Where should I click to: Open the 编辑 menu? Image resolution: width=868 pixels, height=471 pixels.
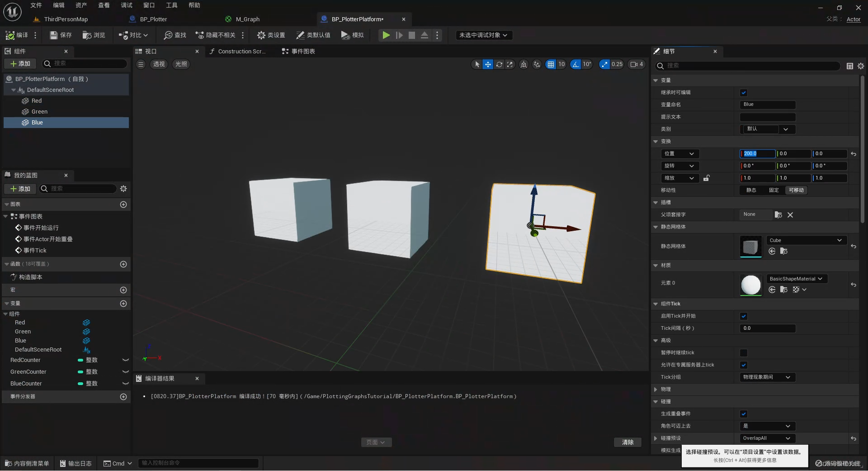pyautogui.click(x=59, y=5)
